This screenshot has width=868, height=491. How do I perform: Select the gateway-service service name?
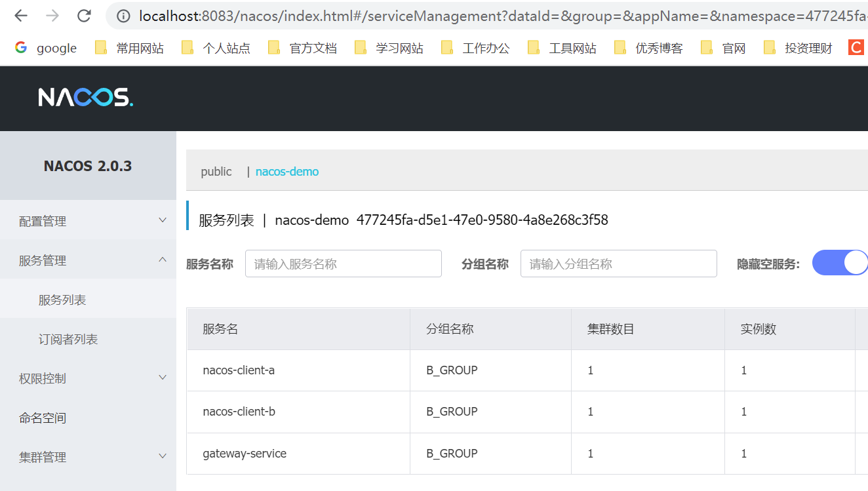[245, 453]
